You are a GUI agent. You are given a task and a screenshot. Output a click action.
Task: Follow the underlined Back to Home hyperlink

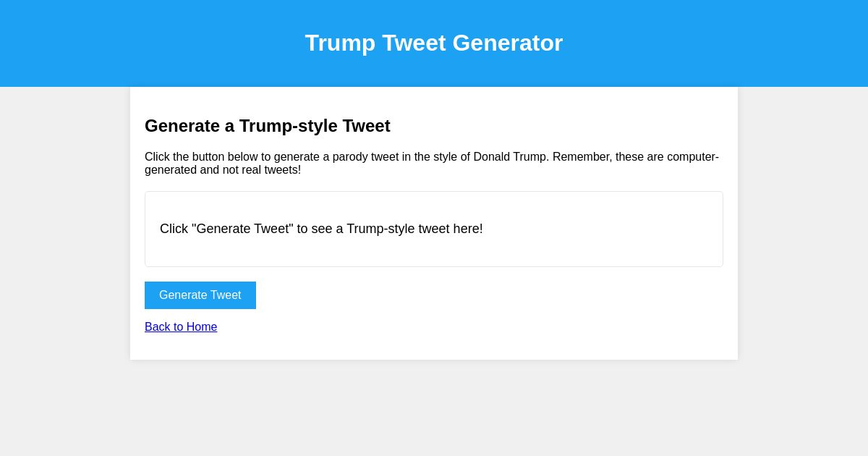pyautogui.click(x=181, y=327)
